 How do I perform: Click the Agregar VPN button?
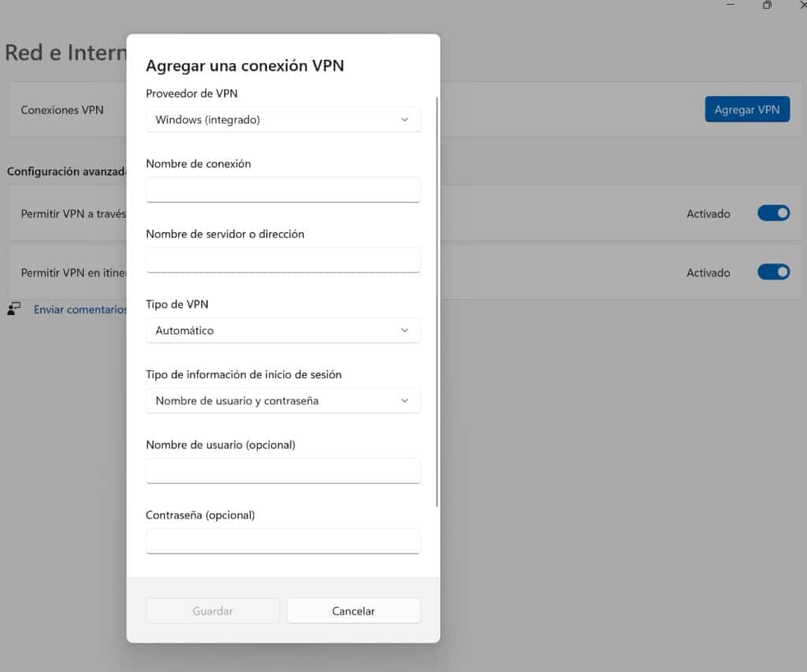coord(747,109)
